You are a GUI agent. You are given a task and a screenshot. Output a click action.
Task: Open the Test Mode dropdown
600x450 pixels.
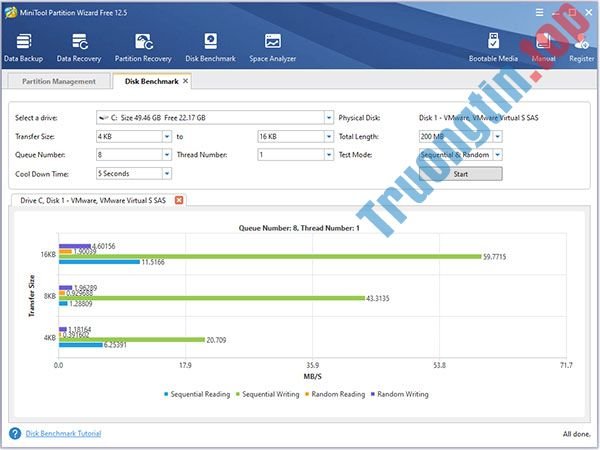pos(497,155)
